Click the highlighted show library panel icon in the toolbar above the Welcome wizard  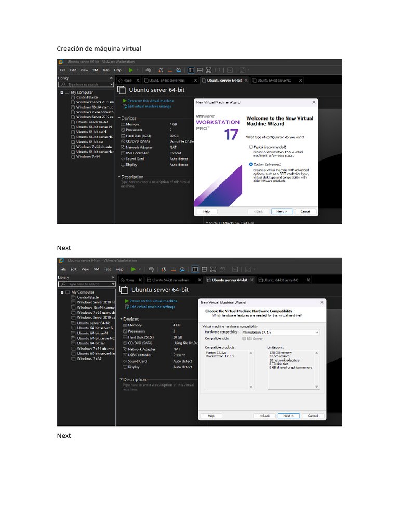pyautogui.click(x=191, y=70)
